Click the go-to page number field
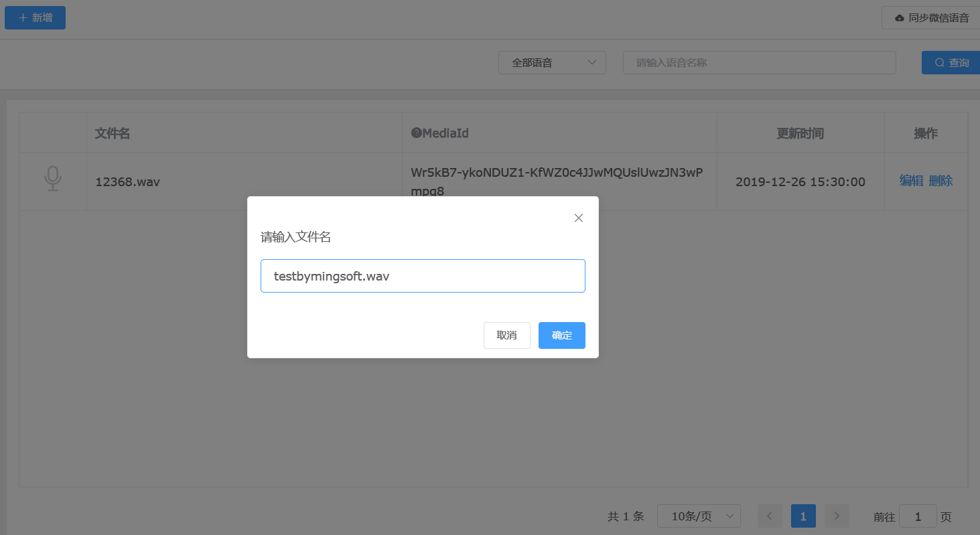 tap(917, 516)
